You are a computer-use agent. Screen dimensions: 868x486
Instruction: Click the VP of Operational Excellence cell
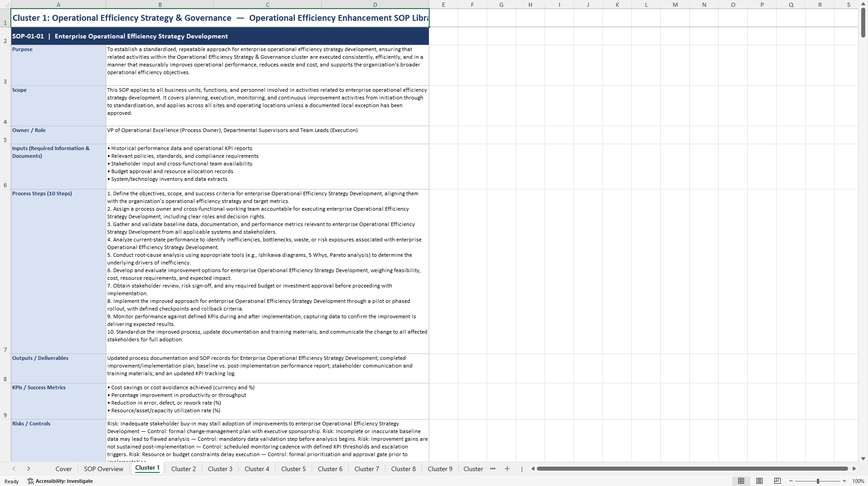tap(267, 135)
